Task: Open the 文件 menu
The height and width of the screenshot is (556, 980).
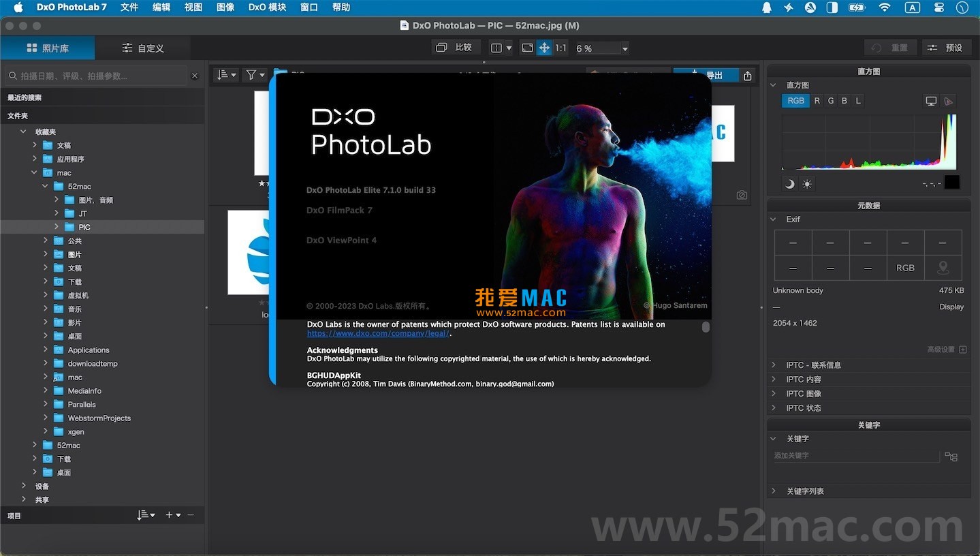Action: click(129, 7)
